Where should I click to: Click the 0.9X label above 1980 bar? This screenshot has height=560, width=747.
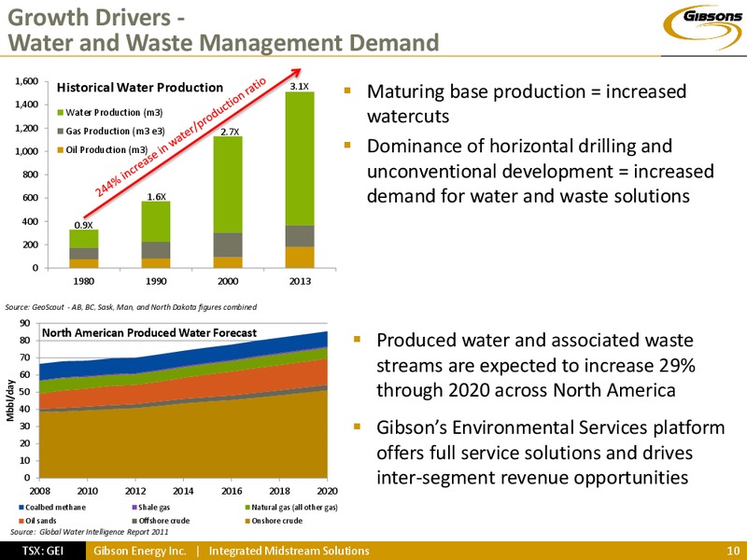pos(83,225)
